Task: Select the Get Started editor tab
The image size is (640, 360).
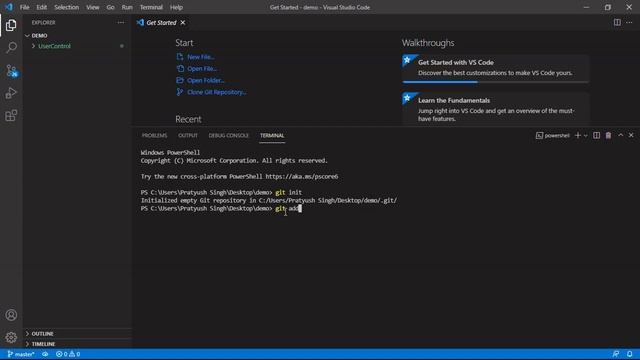Action: pyautogui.click(x=161, y=22)
